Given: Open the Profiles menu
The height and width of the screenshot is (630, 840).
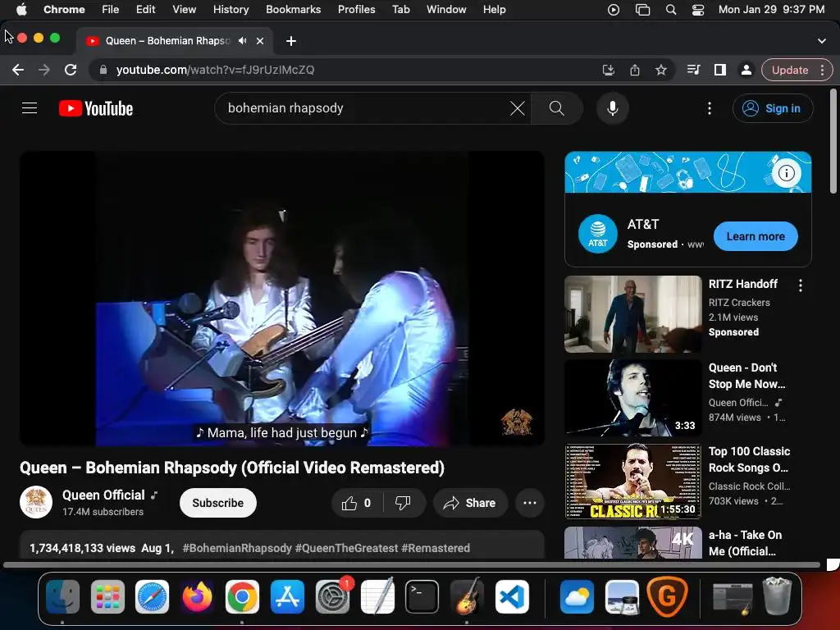Looking at the screenshot, I should click(356, 10).
